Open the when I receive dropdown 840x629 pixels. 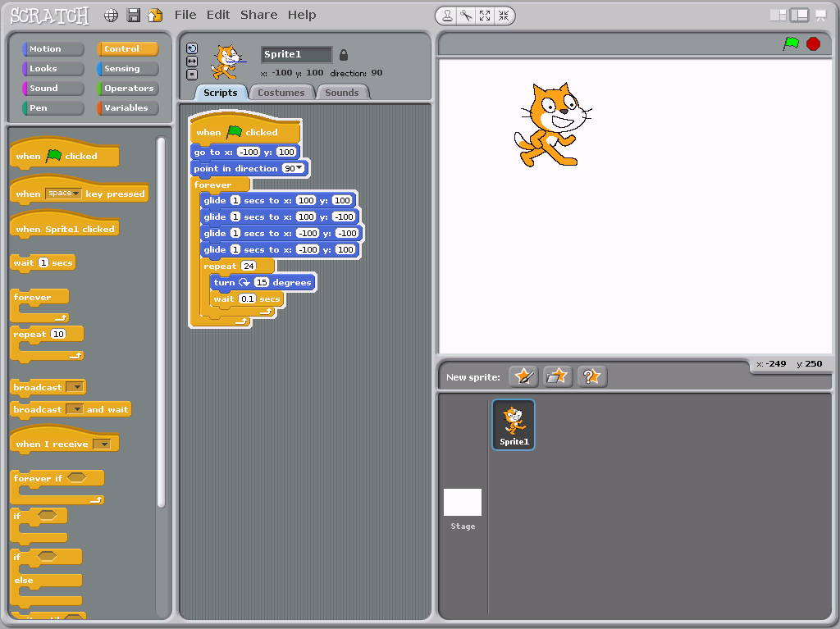tap(101, 444)
